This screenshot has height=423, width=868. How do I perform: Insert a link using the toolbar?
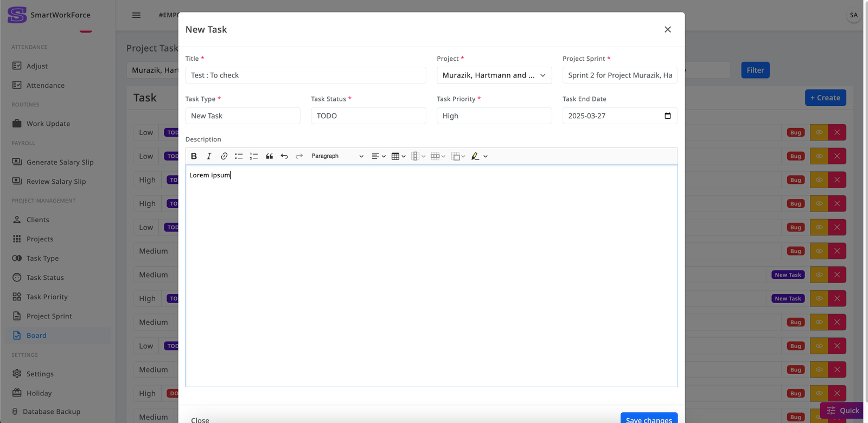pyautogui.click(x=224, y=156)
